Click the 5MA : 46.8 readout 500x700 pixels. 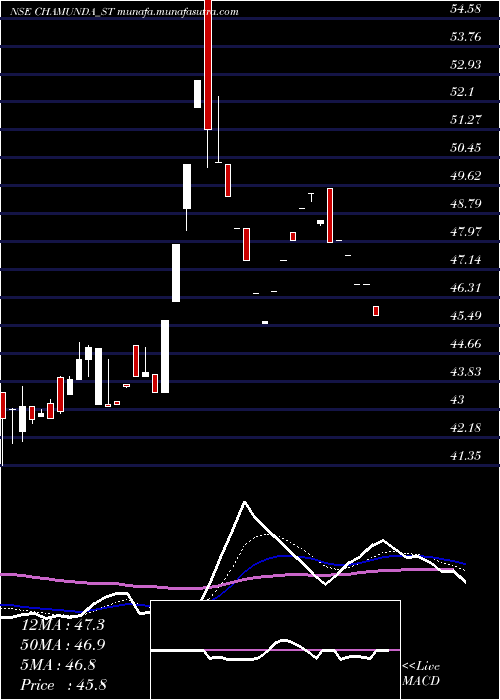(58, 665)
